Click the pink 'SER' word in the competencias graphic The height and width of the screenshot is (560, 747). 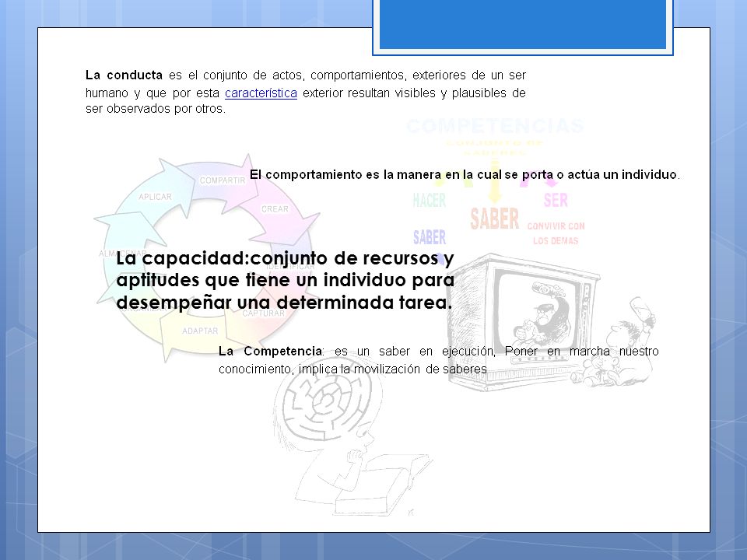point(556,201)
